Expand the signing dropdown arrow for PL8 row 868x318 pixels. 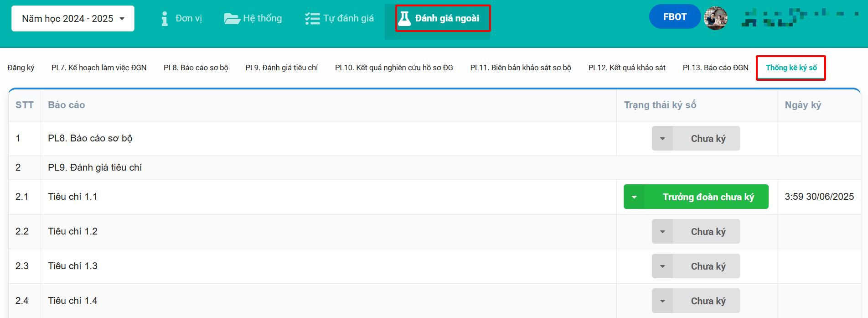coord(662,139)
